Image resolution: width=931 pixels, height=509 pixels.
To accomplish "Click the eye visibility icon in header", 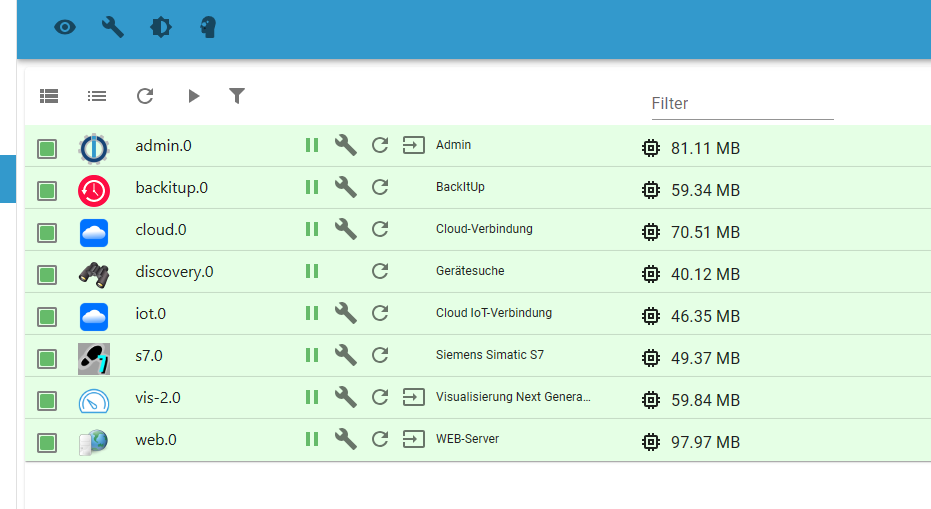I will coord(65,27).
